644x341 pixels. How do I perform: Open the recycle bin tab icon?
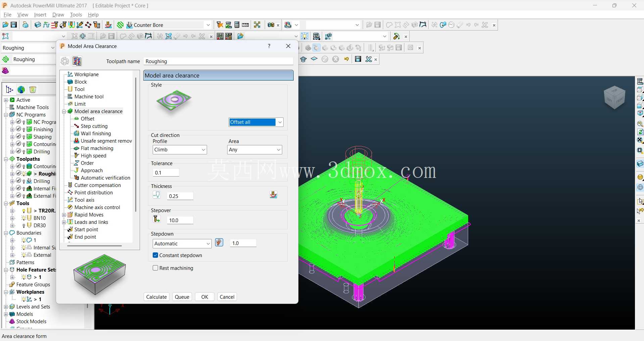point(33,90)
